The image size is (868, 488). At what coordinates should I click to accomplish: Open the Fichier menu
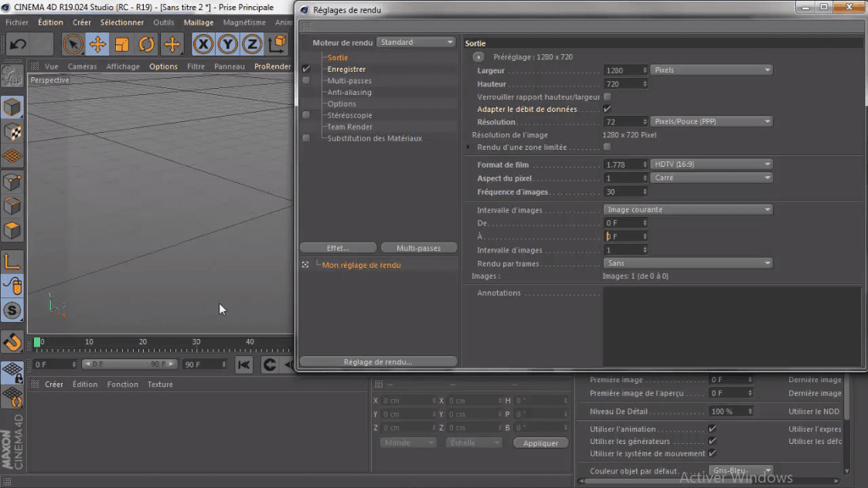(17, 22)
